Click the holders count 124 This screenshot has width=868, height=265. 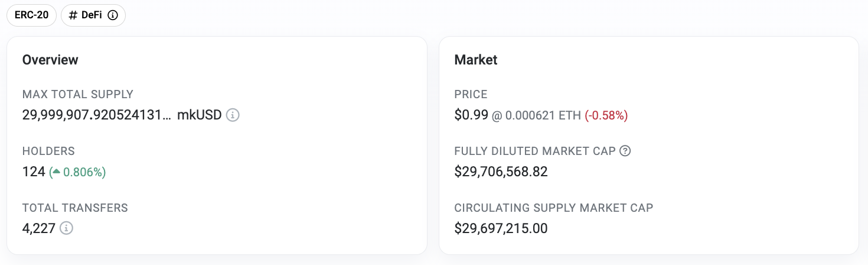point(34,172)
